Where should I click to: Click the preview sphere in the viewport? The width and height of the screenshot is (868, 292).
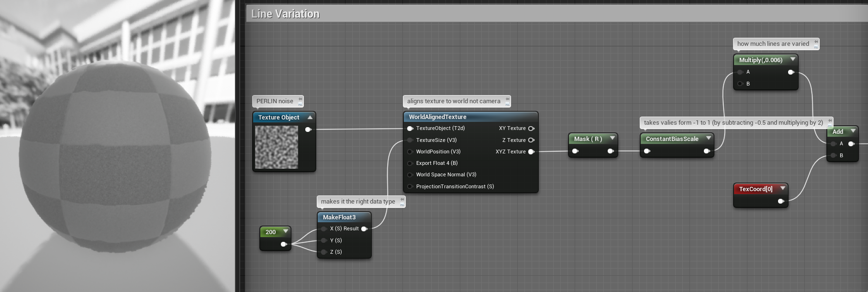pos(115,158)
